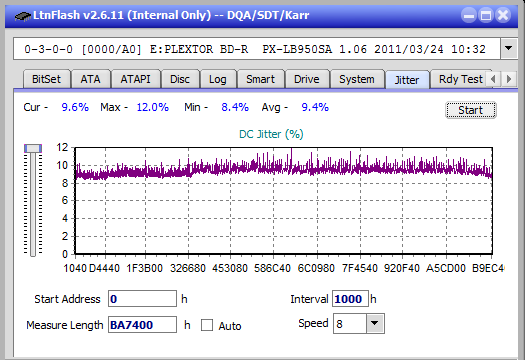
Task: Click the Start Address input field
Action: (x=142, y=299)
